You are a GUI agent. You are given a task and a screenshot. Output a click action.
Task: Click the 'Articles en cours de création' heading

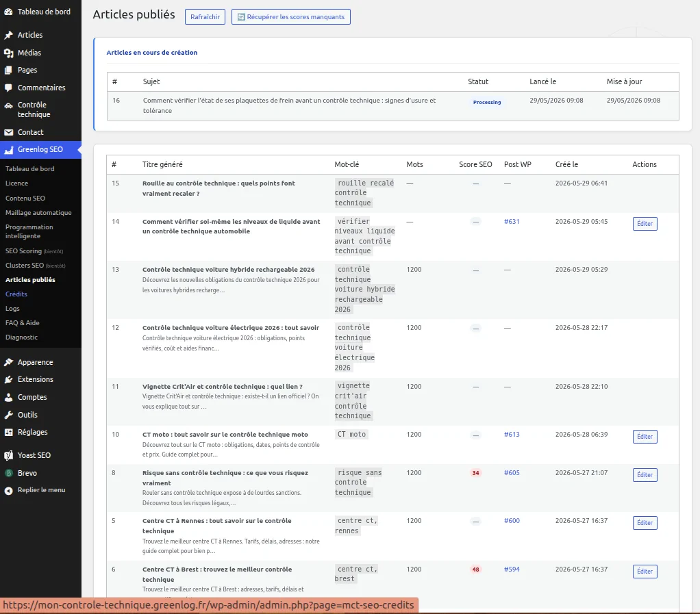pyautogui.click(x=152, y=52)
